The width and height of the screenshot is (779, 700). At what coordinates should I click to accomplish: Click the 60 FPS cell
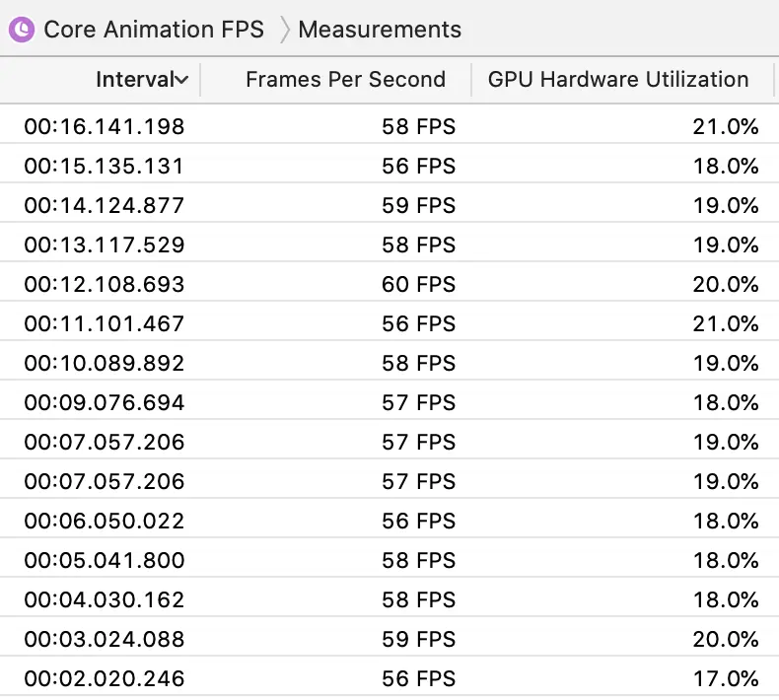pyautogui.click(x=419, y=284)
